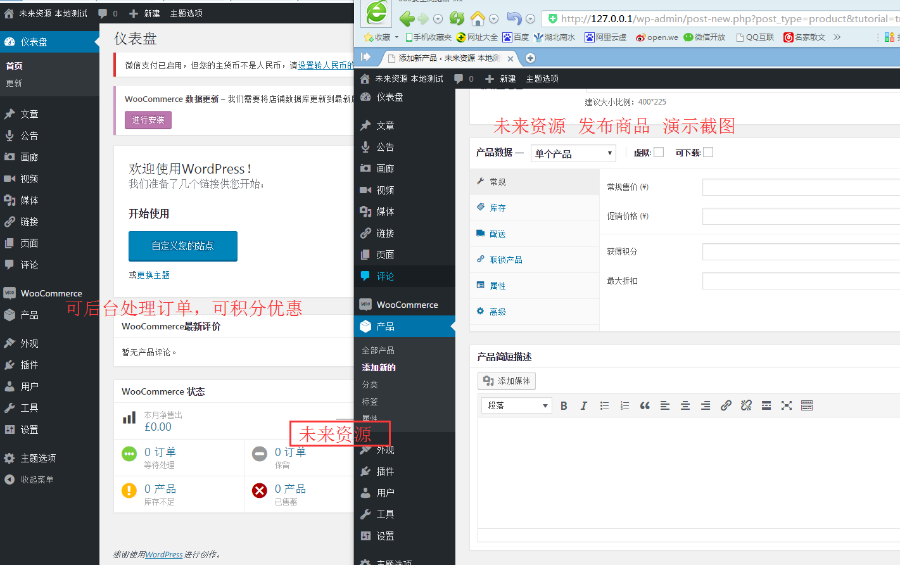
Task: Insert a numbered list
Action: [624, 405]
